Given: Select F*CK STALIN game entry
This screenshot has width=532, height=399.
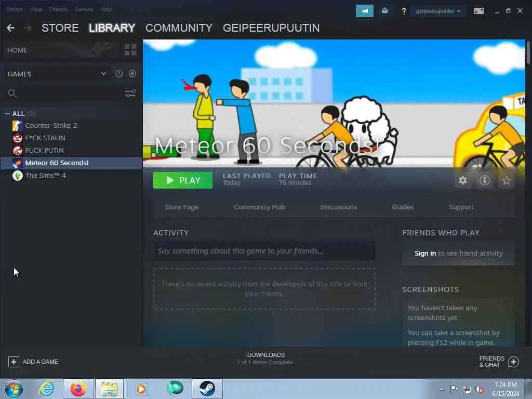Looking at the screenshot, I should (71, 138).
